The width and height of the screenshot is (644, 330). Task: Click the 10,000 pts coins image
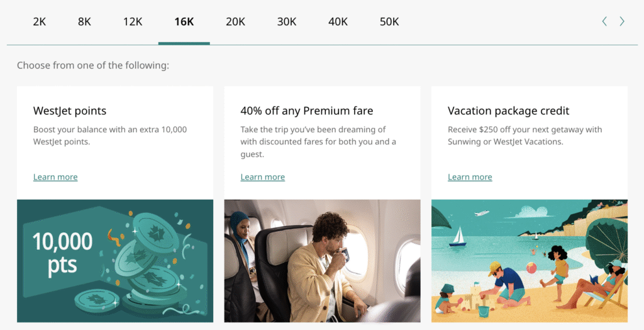[115, 261]
